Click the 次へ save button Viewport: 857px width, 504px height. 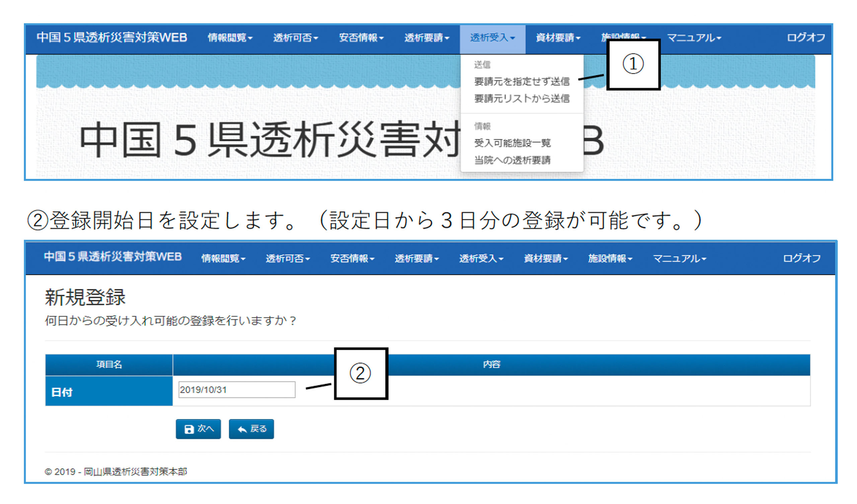198,429
